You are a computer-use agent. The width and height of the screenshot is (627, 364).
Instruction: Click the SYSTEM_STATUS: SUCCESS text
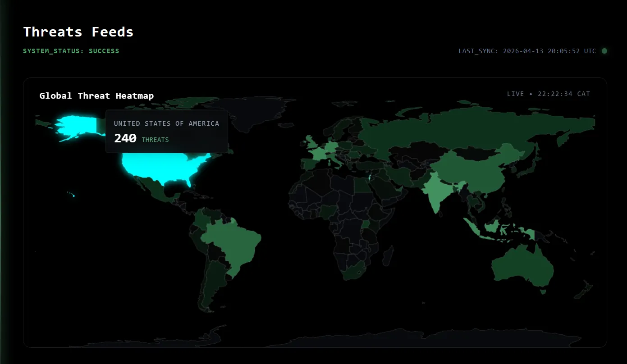[71, 51]
